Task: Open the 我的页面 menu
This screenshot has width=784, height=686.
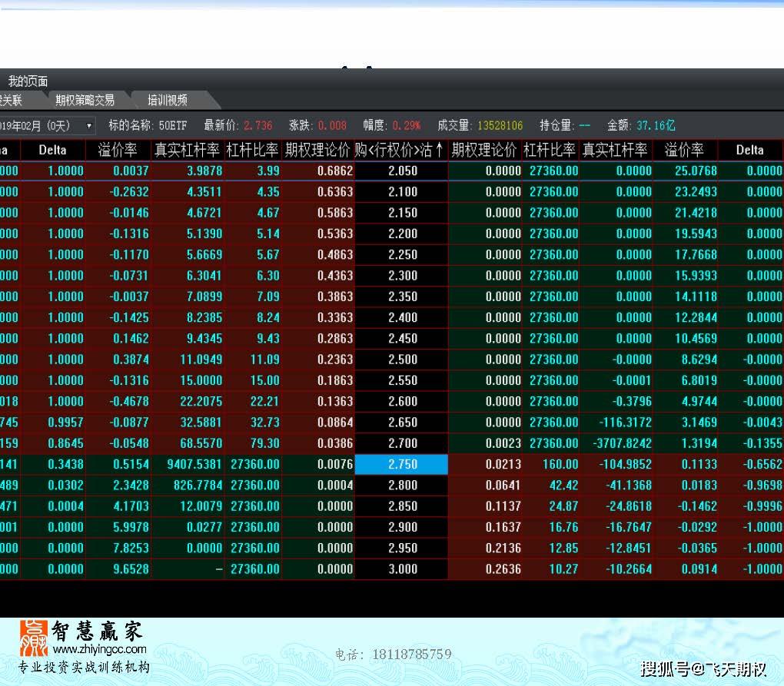Action: pyautogui.click(x=28, y=81)
